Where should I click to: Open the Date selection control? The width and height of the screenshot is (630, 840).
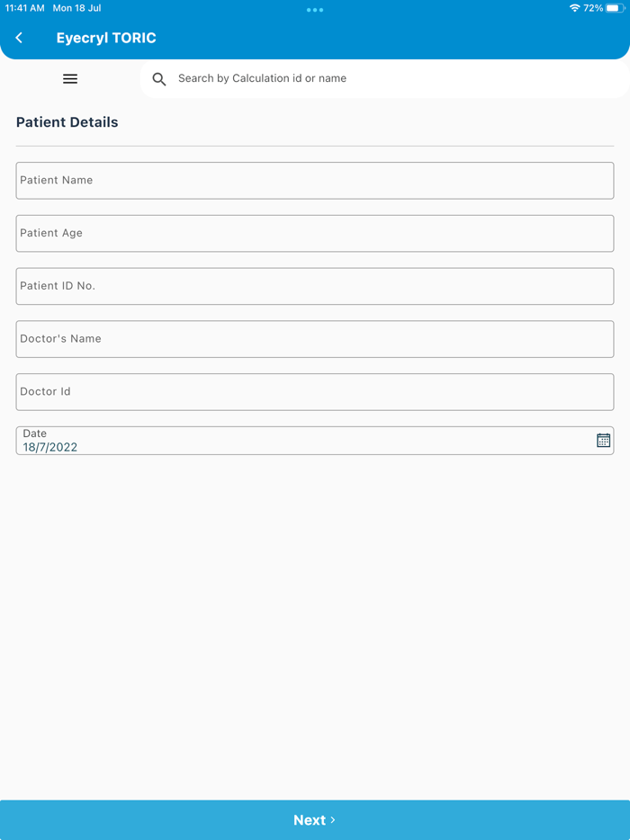pyautogui.click(x=315, y=440)
